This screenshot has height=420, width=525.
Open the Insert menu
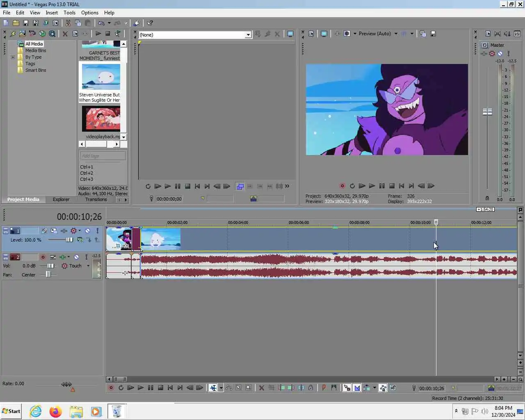point(52,13)
